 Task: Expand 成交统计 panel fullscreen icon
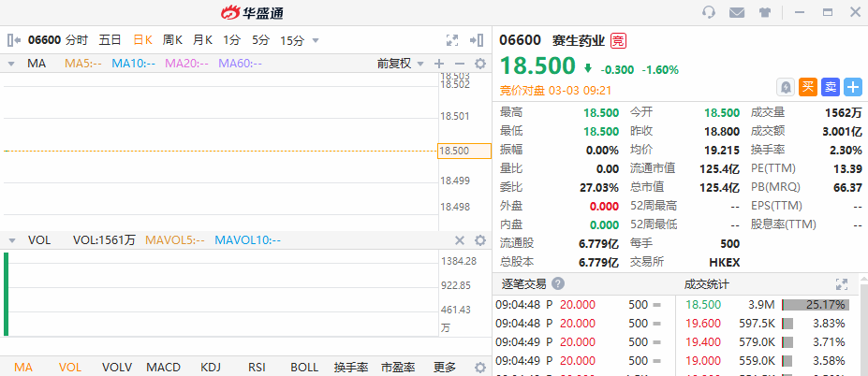click(842, 284)
